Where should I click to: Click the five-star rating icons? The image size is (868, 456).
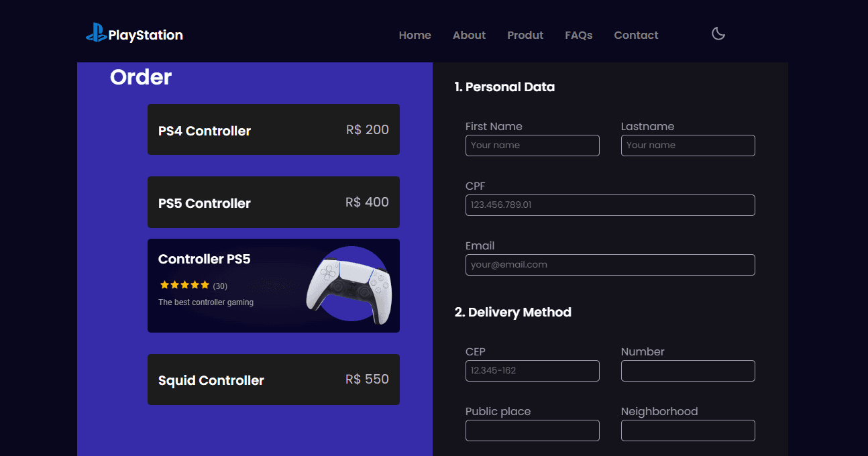point(185,285)
